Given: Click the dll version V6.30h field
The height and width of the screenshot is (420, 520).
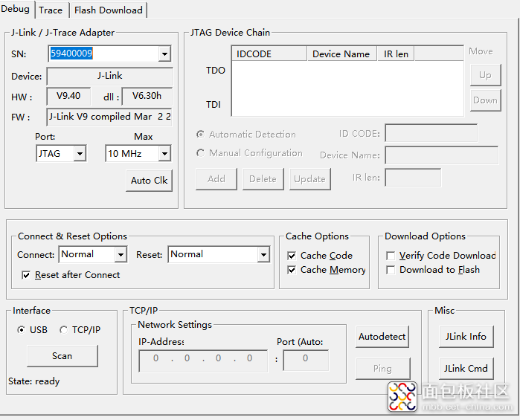Looking at the screenshot, I should 147,96.
